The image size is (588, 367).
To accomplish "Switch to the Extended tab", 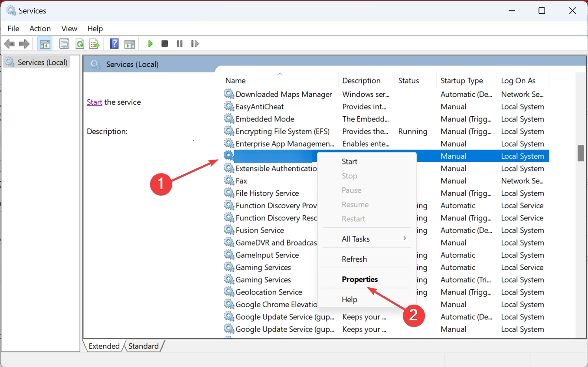I will (x=104, y=346).
